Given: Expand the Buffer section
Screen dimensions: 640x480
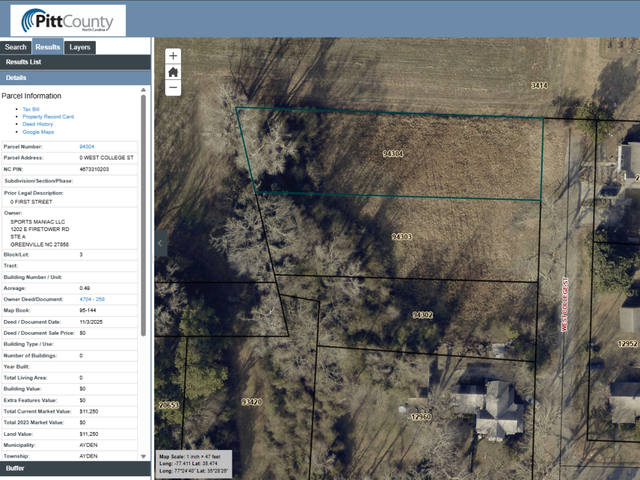Looking at the screenshot, I should point(75,468).
